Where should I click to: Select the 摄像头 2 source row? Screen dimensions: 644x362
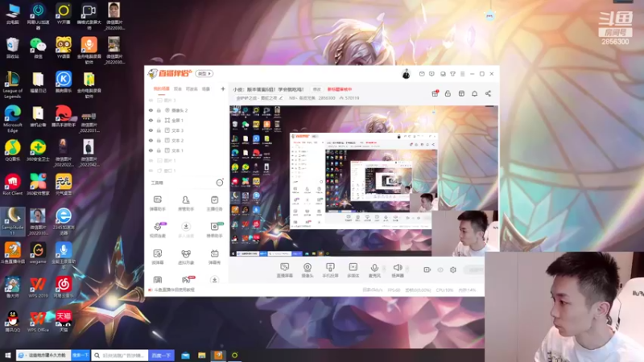point(187,110)
